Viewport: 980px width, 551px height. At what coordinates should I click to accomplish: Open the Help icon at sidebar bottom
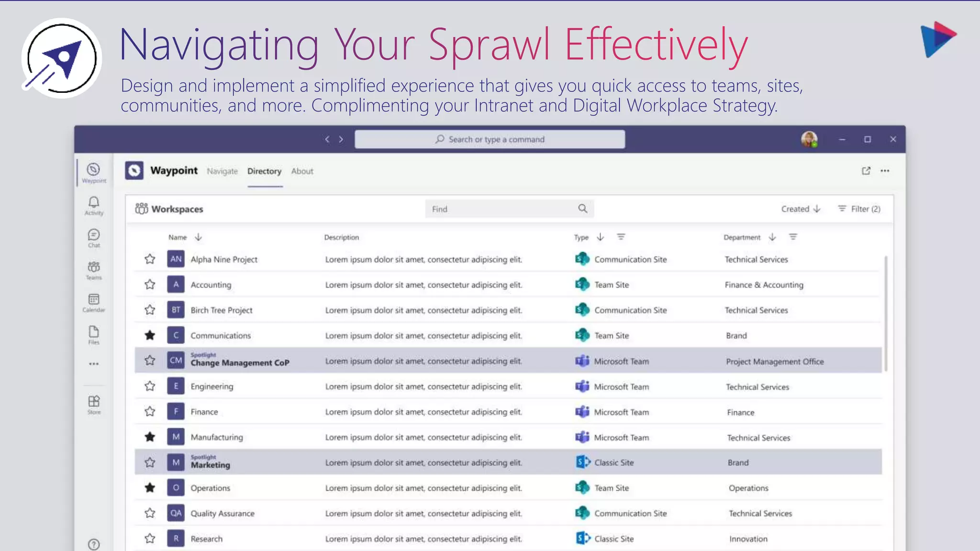[94, 544]
